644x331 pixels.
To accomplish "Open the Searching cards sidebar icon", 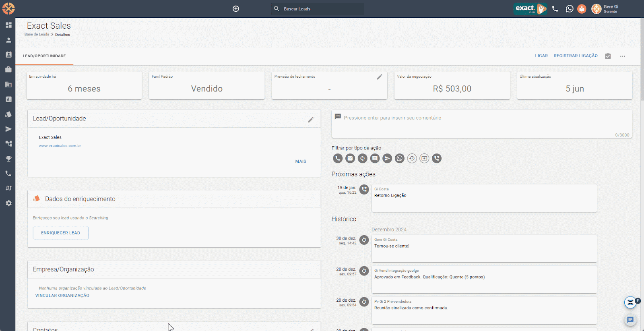I will click(x=8, y=114).
